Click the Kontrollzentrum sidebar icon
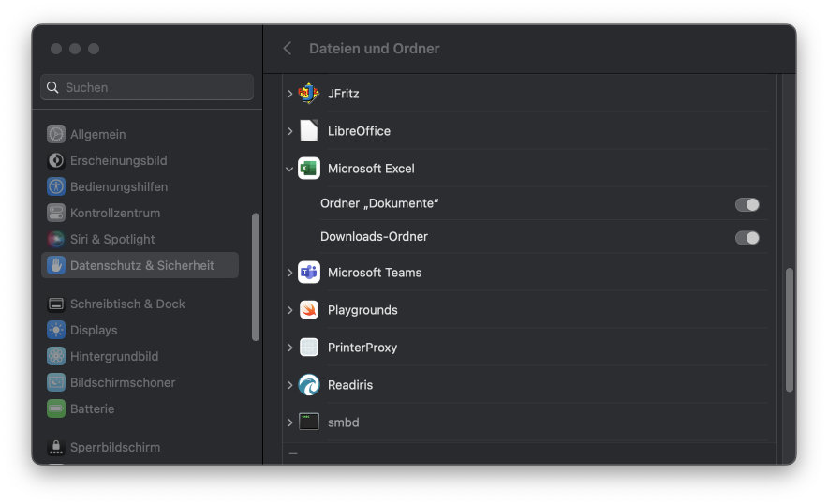The width and height of the screenshot is (828, 504). point(56,213)
